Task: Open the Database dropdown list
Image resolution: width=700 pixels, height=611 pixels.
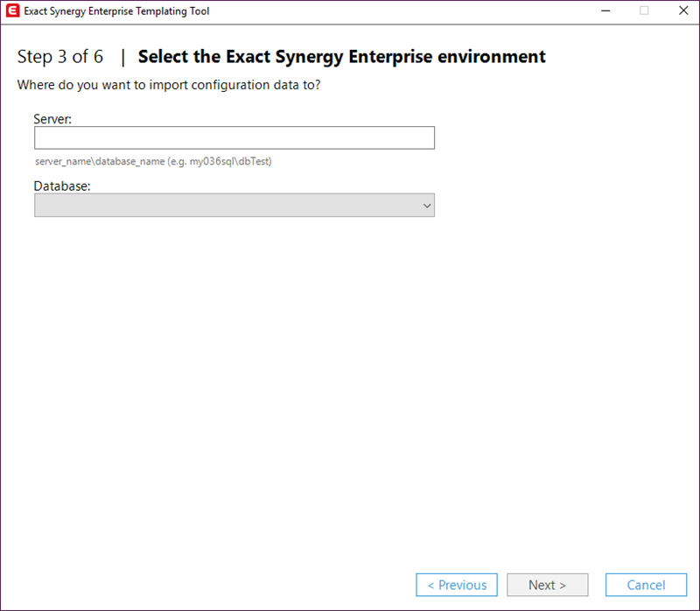Action: tap(234, 206)
